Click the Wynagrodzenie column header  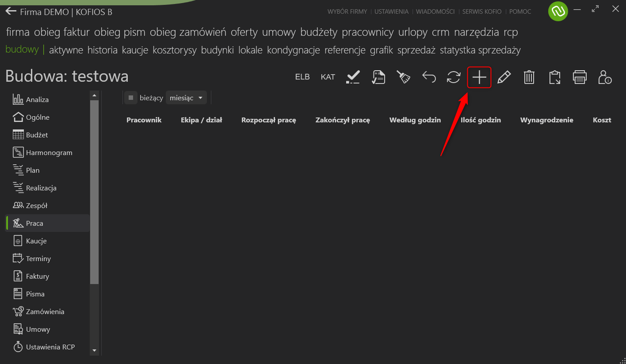pyautogui.click(x=547, y=120)
